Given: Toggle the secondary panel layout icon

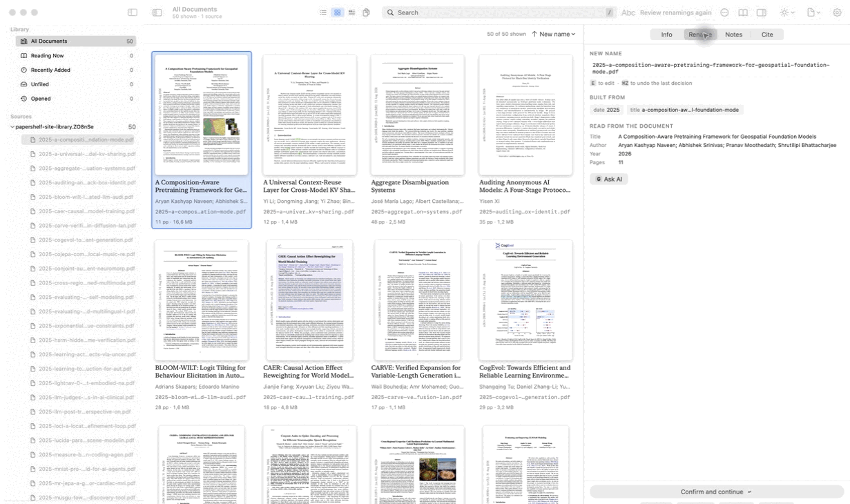Looking at the screenshot, I should coord(157,12).
